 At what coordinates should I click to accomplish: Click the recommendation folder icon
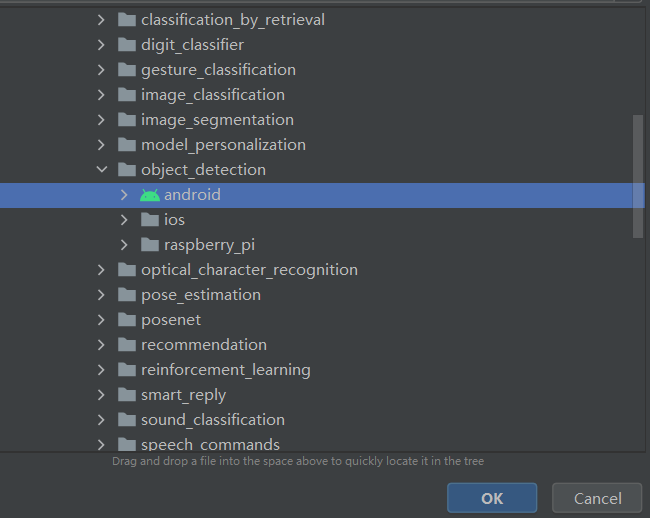coord(127,345)
